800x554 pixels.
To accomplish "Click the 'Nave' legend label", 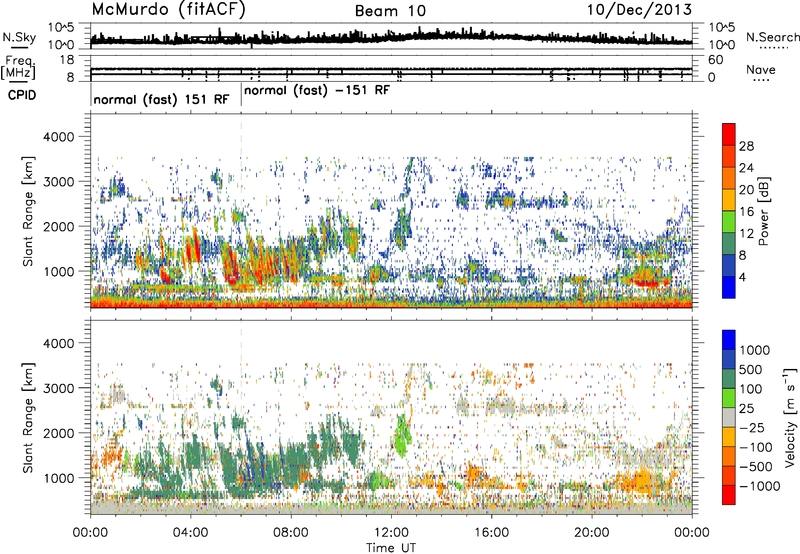I will point(761,69).
